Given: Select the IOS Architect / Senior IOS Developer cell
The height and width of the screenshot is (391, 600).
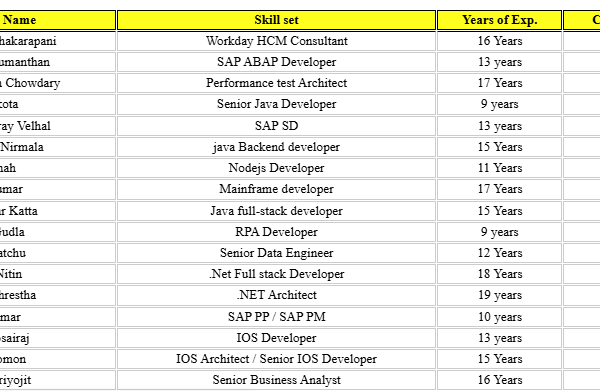Looking at the screenshot, I should 276,359.
